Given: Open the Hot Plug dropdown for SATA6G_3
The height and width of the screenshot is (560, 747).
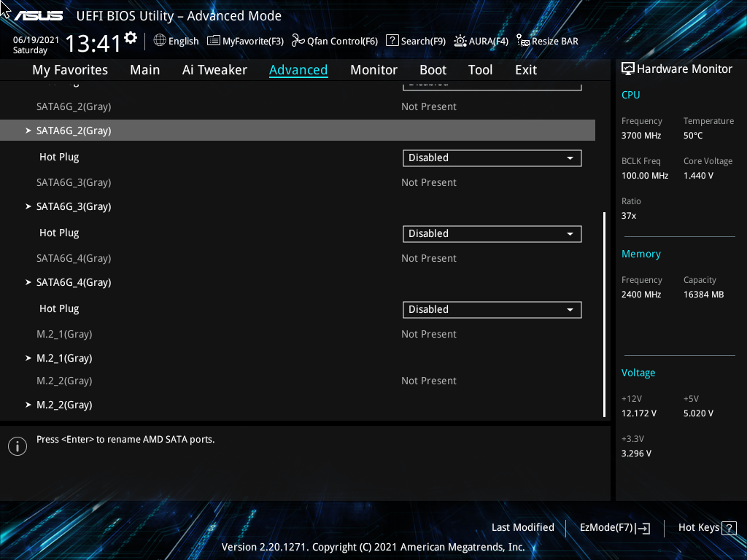Looking at the screenshot, I should (492, 233).
